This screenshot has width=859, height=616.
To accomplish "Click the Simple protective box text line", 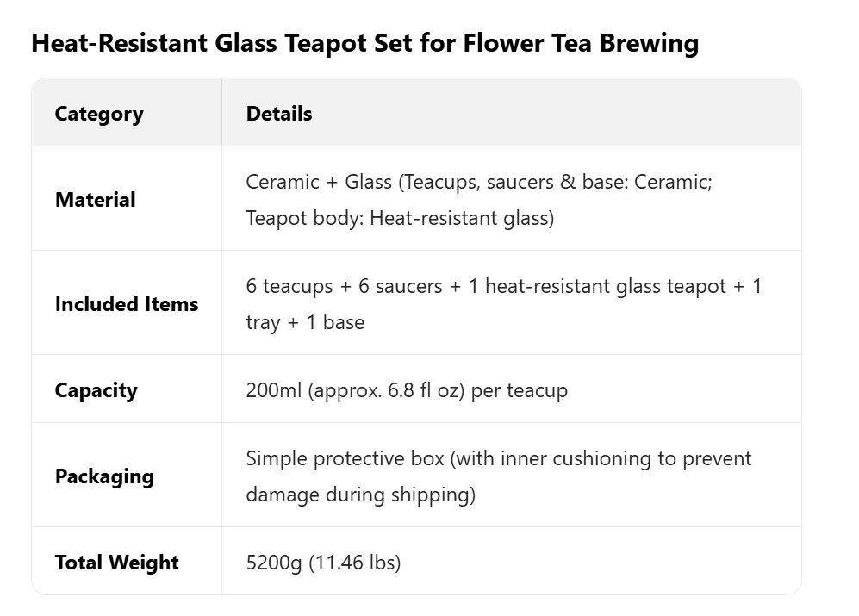I will click(499, 458).
